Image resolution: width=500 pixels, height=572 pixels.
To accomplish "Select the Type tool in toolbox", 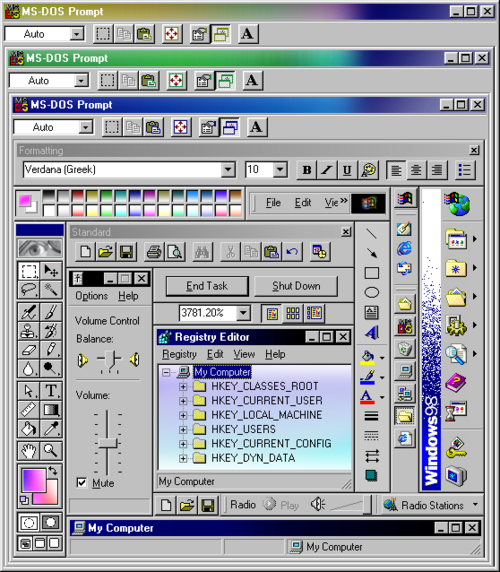I will pos(51,390).
